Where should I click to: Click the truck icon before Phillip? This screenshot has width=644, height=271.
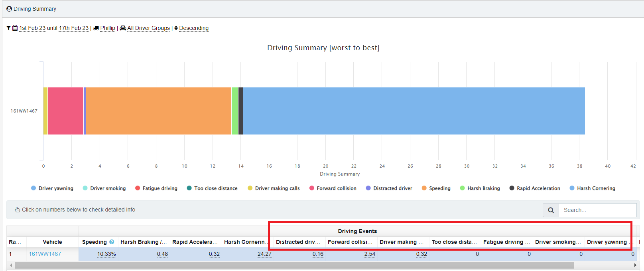coord(96,28)
